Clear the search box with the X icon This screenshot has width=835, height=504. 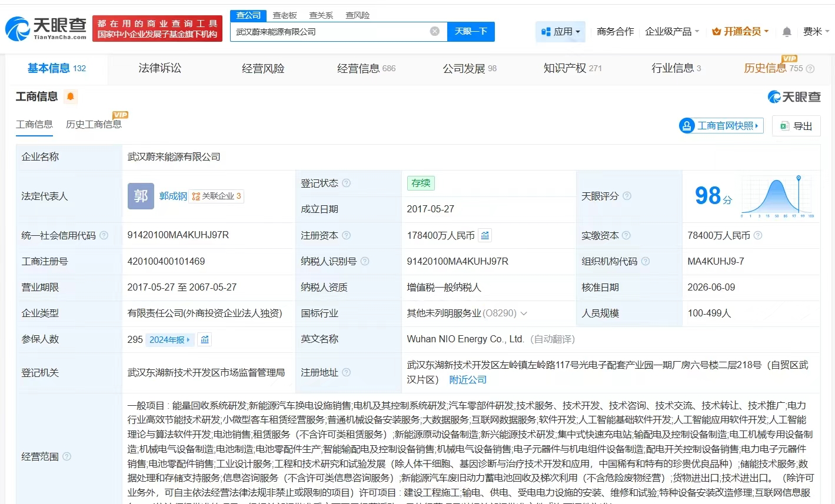(x=435, y=31)
